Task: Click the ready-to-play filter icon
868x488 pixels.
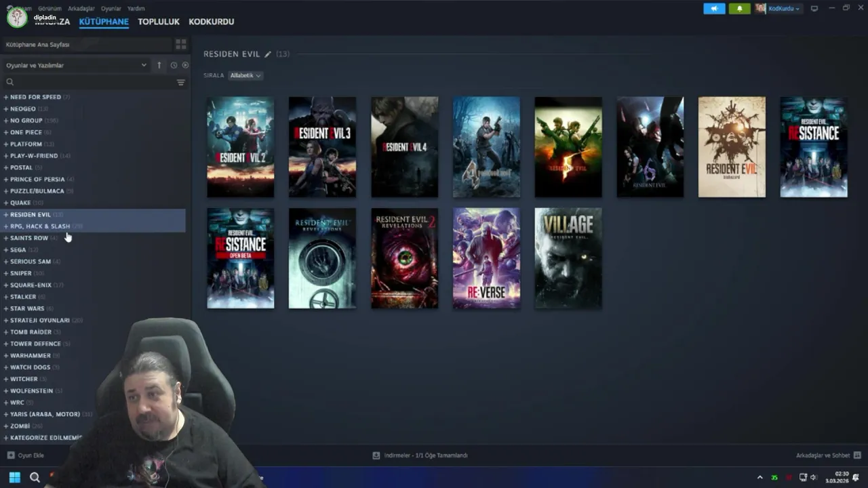Action: [185, 65]
